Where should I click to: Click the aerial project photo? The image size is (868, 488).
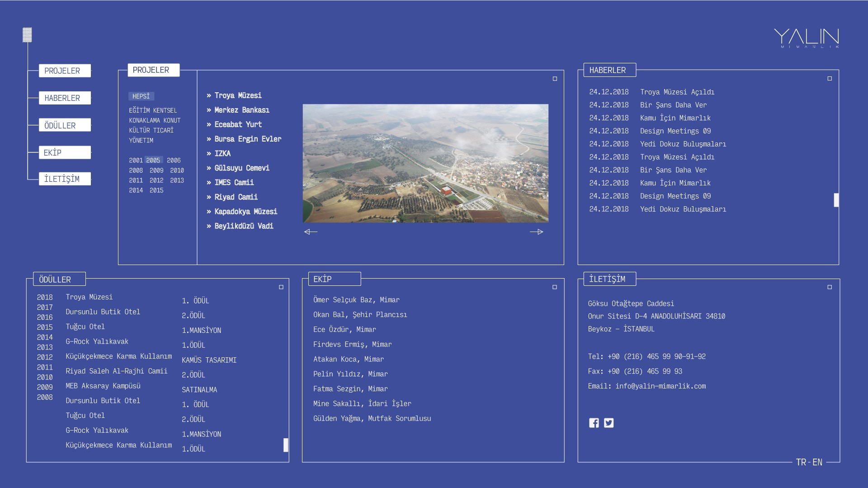(x=425, y=163)
